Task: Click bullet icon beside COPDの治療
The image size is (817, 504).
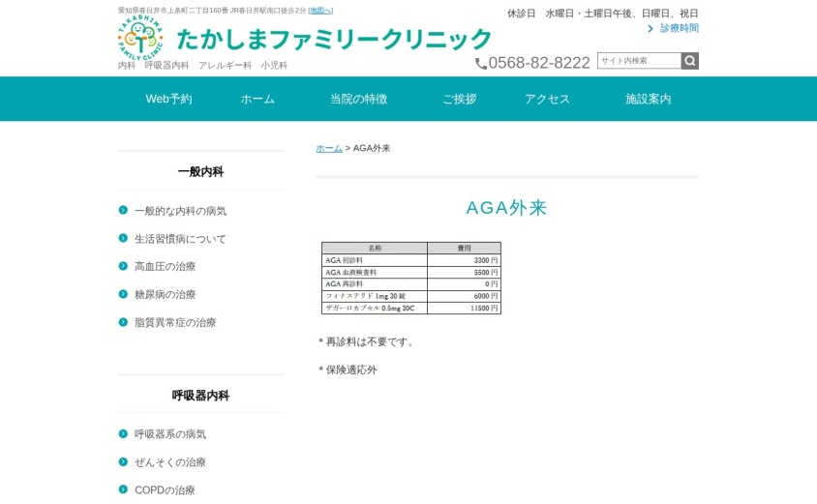Action: pyautogui.click(x=123, y=489)
